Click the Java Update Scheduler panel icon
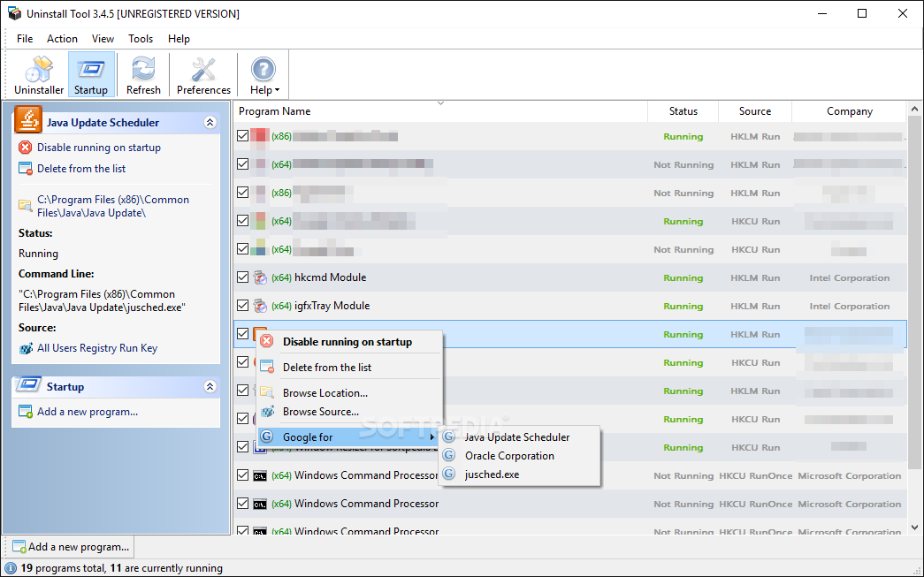The height and width of the screenshot is (577, 924). point(27,119)
